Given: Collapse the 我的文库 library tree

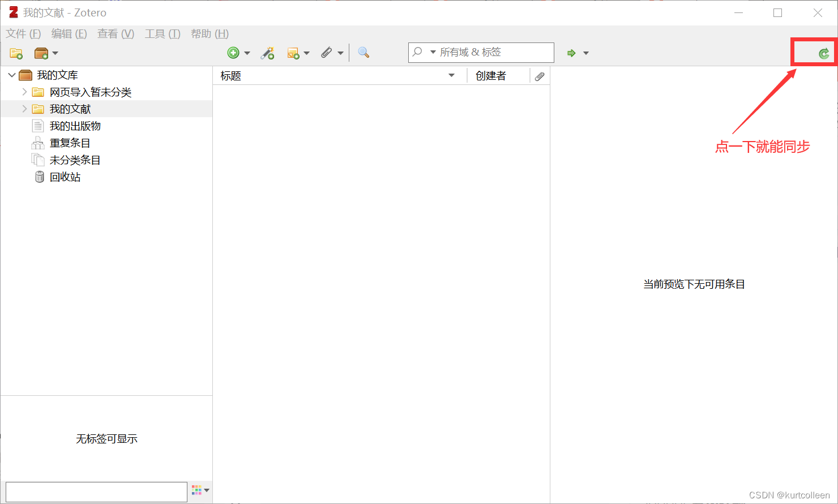Looking at the screenshot, I should tap(12, 75).
